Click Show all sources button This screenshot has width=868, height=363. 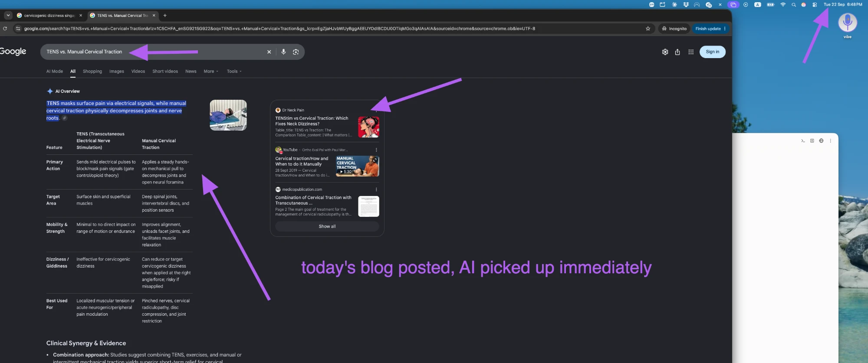327,226
